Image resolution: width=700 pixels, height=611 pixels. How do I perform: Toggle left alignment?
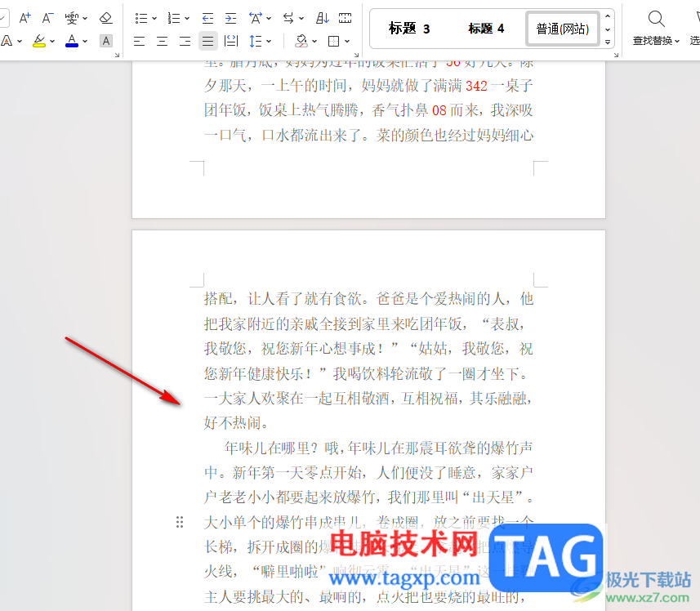click(140, 41)
